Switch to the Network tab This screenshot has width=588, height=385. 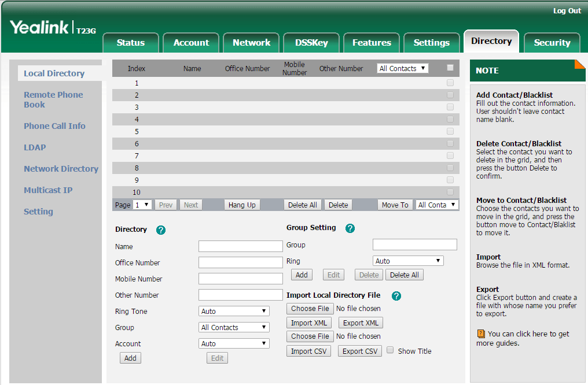tap(251, 42)
